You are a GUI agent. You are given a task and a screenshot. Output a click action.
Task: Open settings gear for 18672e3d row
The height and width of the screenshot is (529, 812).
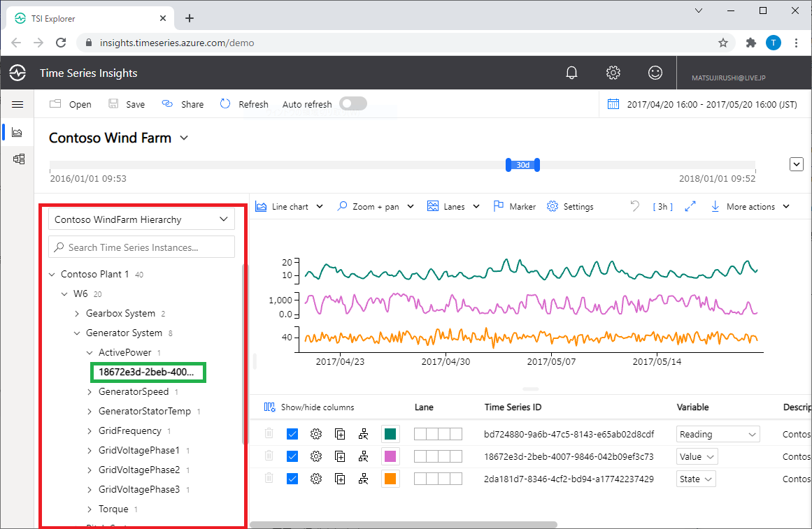pyautogui.click(x=316, y=456)
